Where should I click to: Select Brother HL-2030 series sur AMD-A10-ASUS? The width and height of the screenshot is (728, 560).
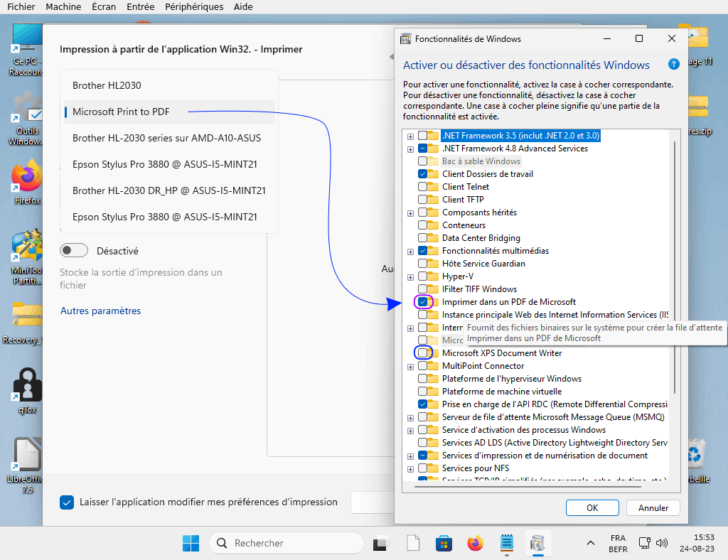point(169,138)
